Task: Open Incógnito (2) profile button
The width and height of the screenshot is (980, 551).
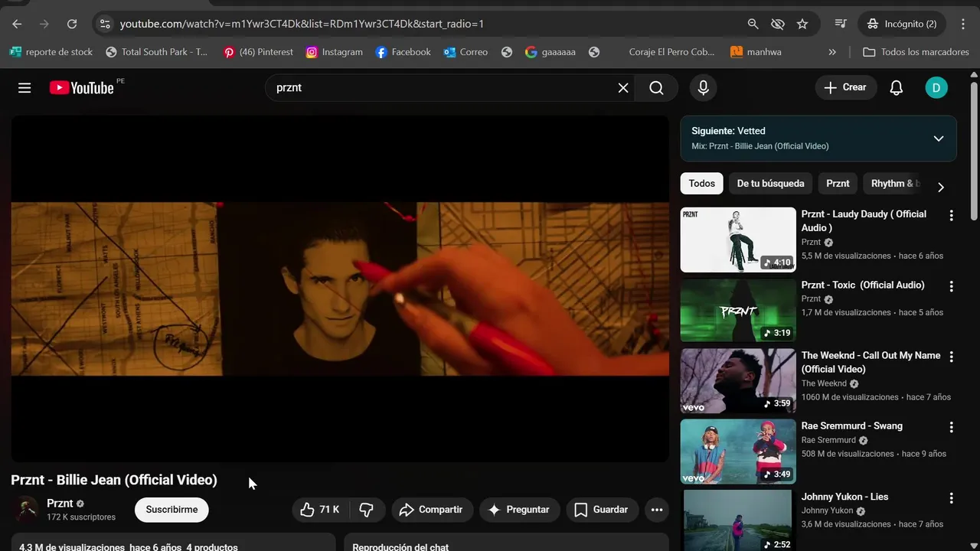Action: [902, 24]
